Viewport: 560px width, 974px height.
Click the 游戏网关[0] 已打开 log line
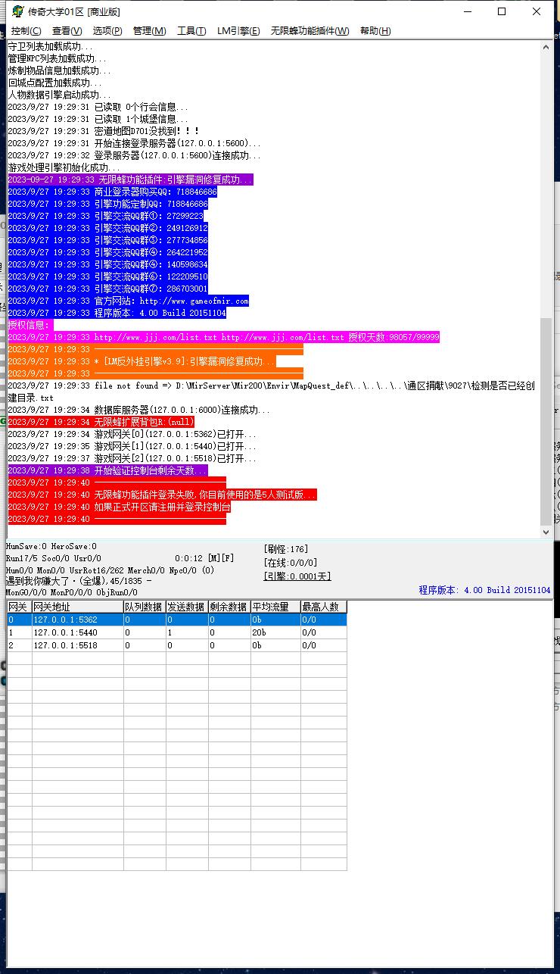tap(132, 434)
